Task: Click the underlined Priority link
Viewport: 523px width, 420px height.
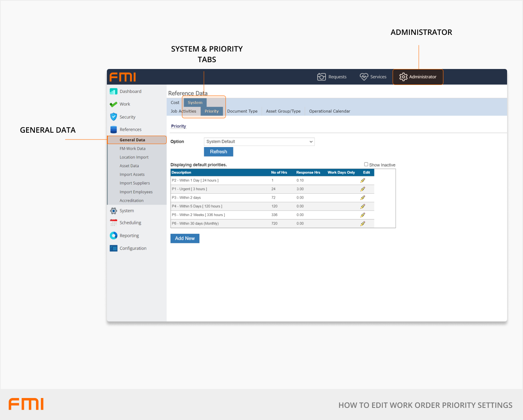Action: click(x=178, y=126)
